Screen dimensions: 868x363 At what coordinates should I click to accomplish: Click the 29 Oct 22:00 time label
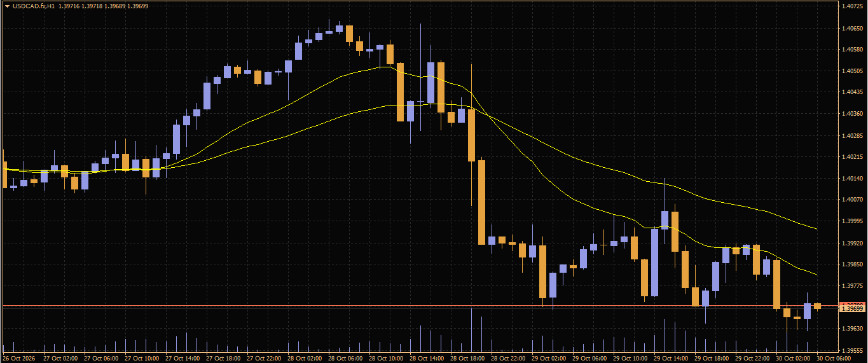point(752,359)
